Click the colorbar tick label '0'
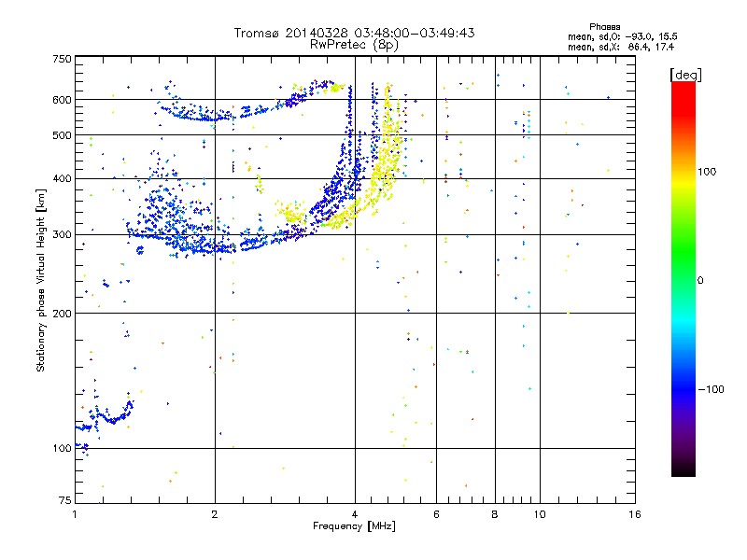The image size is (747, 560). tap(700, 281)
